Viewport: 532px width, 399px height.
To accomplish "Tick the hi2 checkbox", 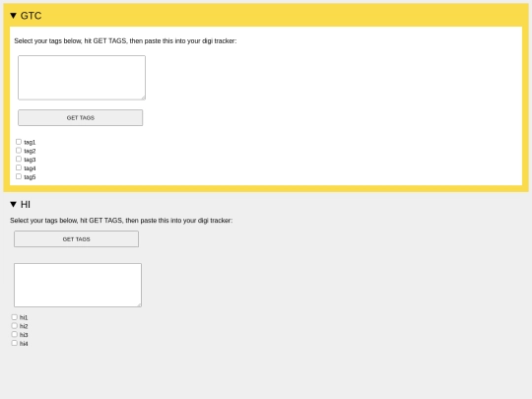I will point(14,326).
